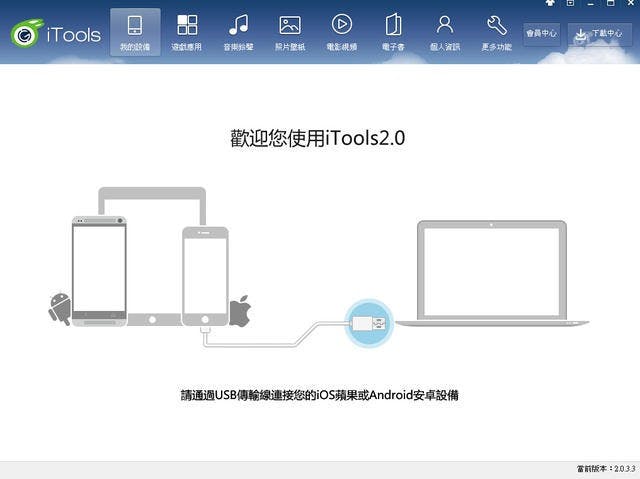This screenshot has width=640, height=479.
Task: Minimize the iTools window
Action: coord(591,3)
